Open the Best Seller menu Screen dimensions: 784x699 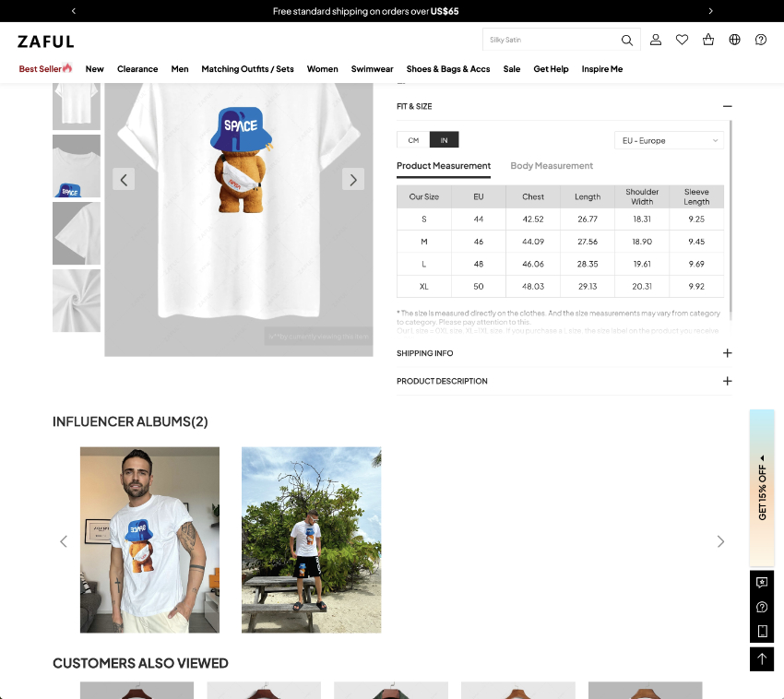(x=45, y=68)
